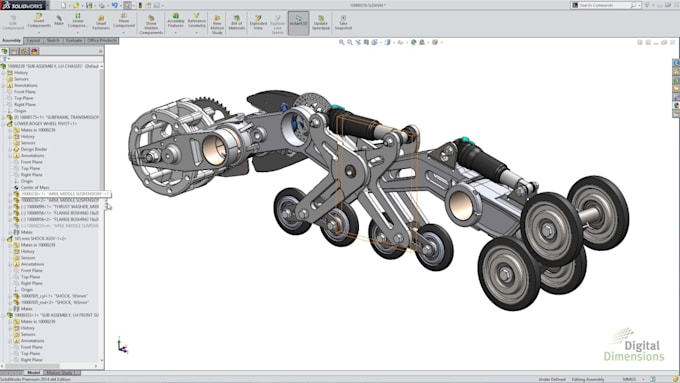This screenshot has width=680, height=383.
Task: Click the Open file icon
Action: click(x=76, y=5)
